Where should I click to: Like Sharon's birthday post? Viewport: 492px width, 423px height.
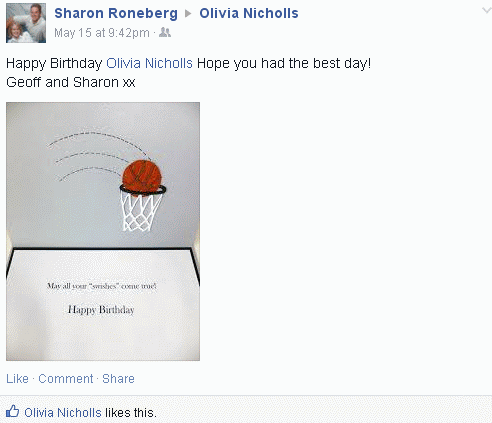[x=17, y=379]
